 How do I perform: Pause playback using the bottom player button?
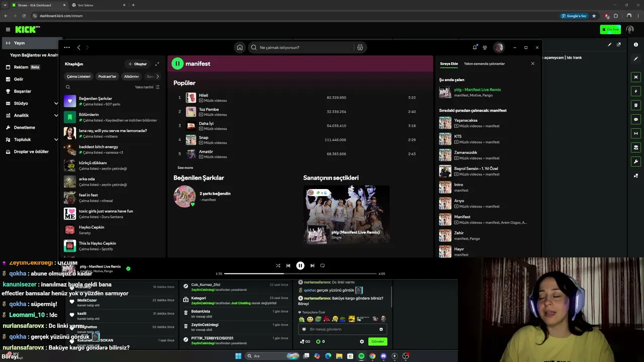(300, 265)
